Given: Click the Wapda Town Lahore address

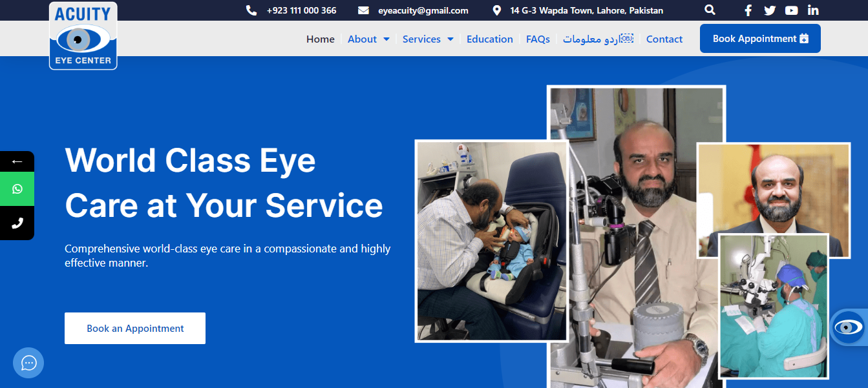Looking at the screenshot, I should [587, 10].
